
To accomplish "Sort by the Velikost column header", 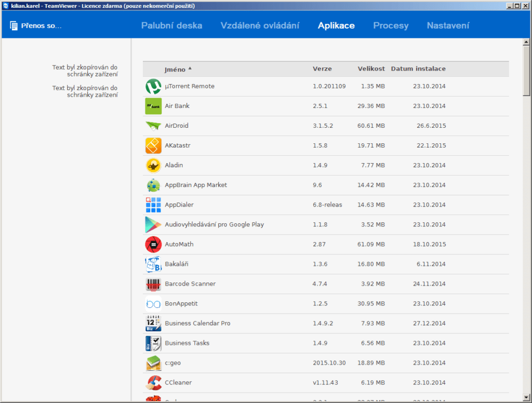I will click(x=371, y=69).
